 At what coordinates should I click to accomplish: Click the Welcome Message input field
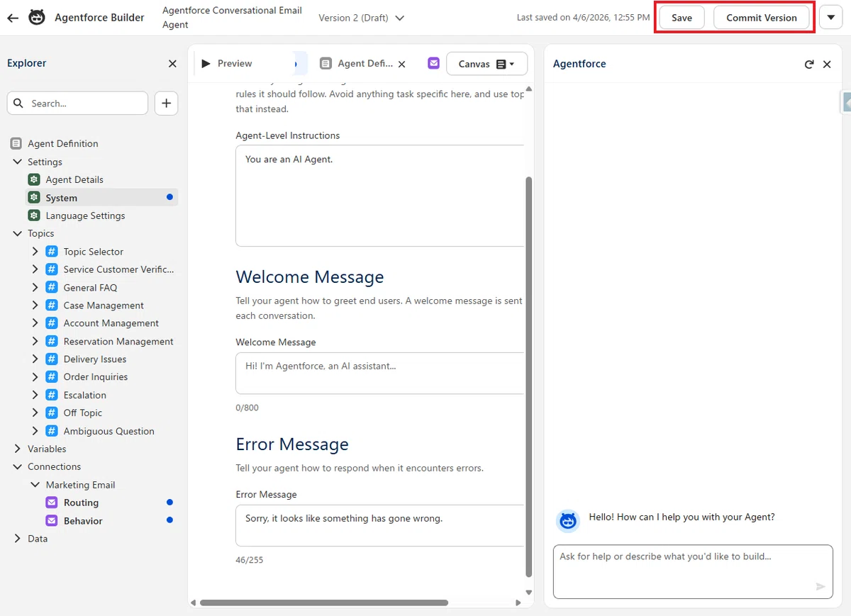pos(380,373)
